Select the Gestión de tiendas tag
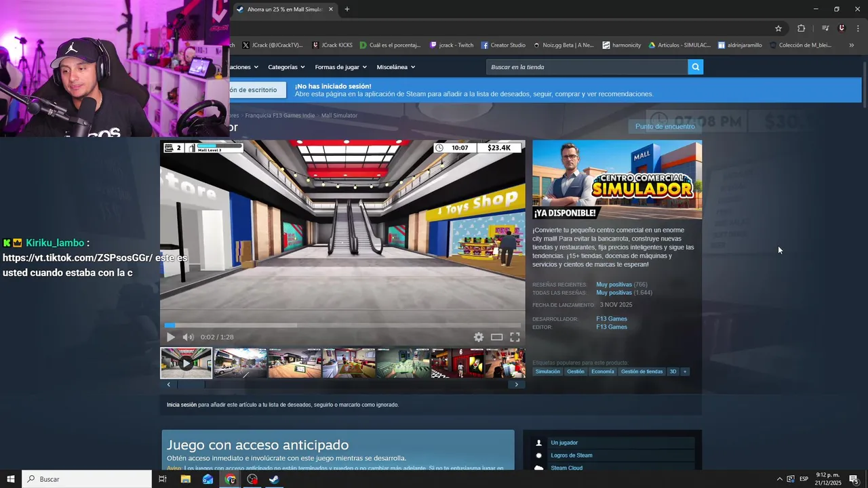Image resolution: width=868 pixels, height=488 pixels. point(642,371)
